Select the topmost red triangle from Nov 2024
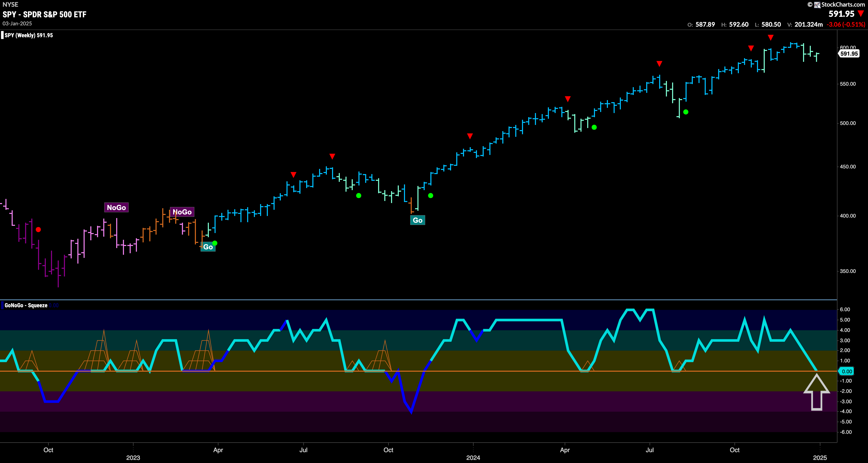The image size is (868, 463). point(771,38)
